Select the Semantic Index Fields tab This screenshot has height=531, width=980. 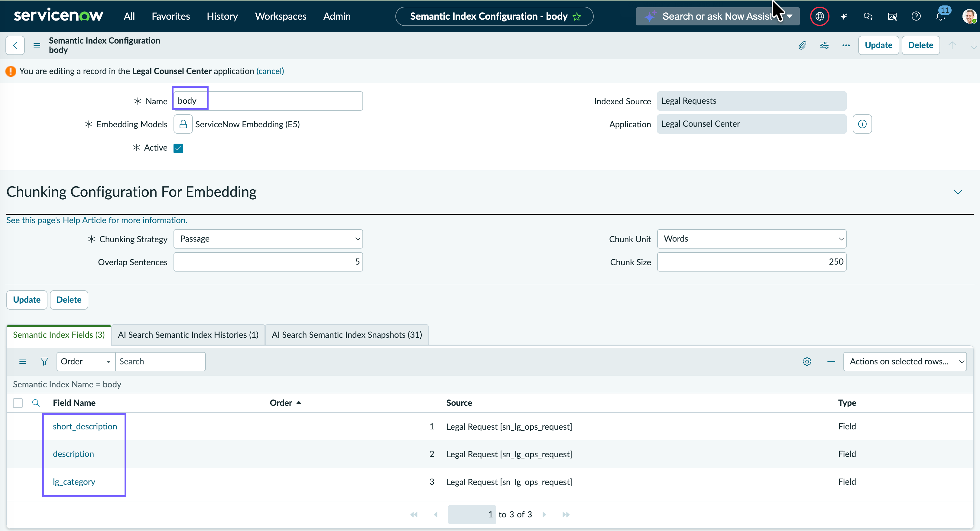pyautogui.click(x=59, y=335)
